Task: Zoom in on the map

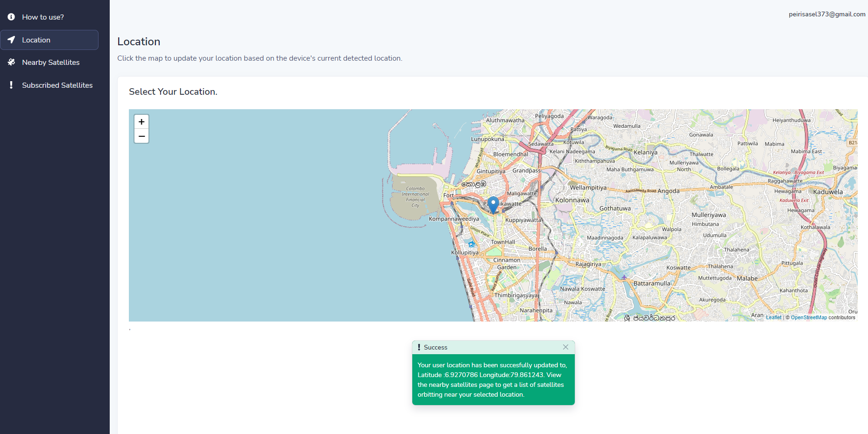Action: [x=141, y=122]
